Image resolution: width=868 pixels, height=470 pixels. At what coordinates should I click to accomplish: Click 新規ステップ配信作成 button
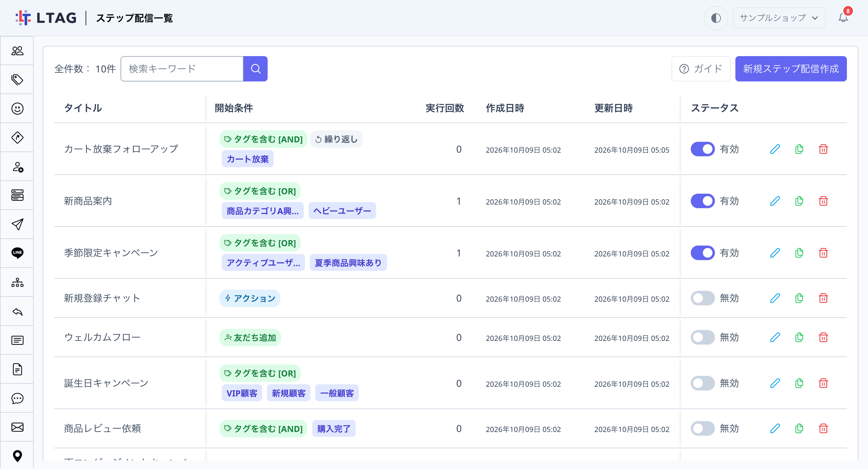791,69
